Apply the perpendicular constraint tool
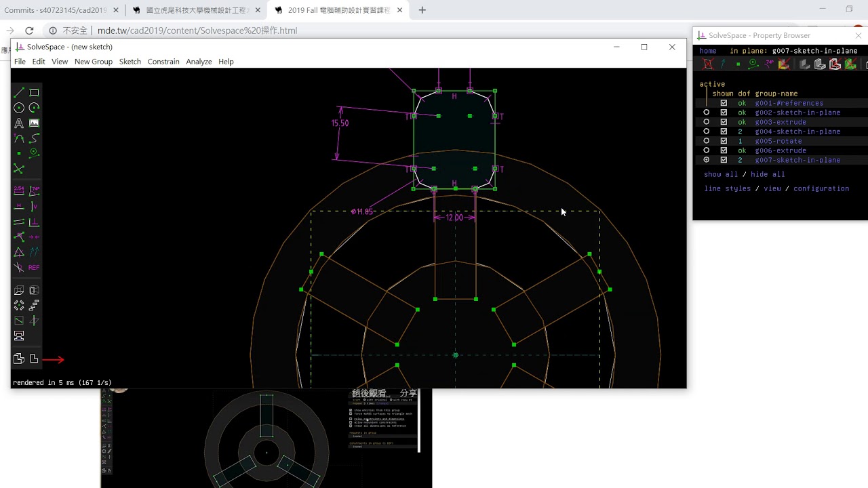Screen dimensions: 868x488 point(34,222)
